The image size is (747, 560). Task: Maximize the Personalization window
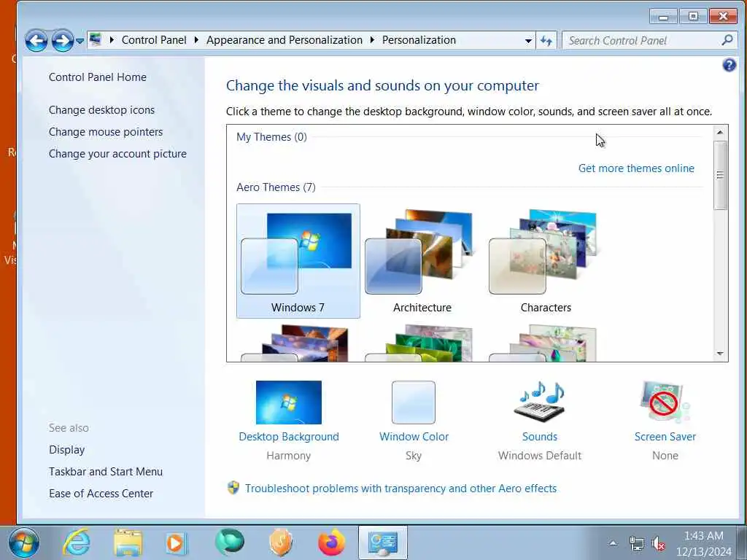[693, 17]
